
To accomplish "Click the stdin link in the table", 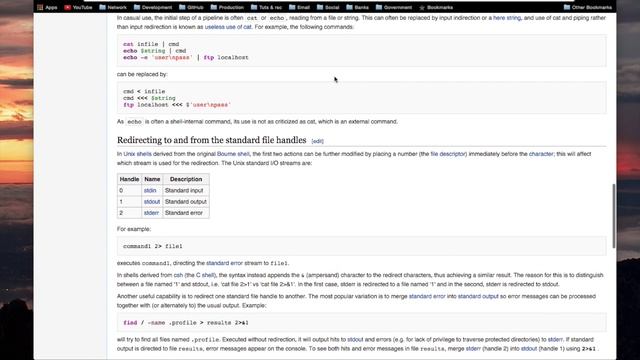I will point(150,191).
